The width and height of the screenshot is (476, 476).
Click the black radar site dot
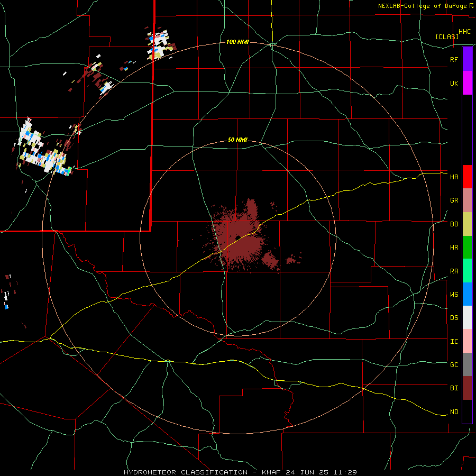[x=238, y=237]
